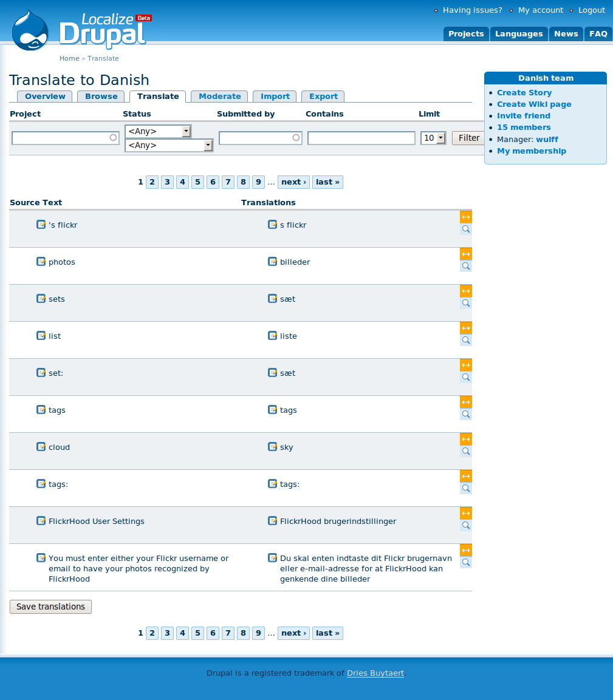Go to page 3 in bottom pager
613x700 pixels.
(x=167, y=633)
